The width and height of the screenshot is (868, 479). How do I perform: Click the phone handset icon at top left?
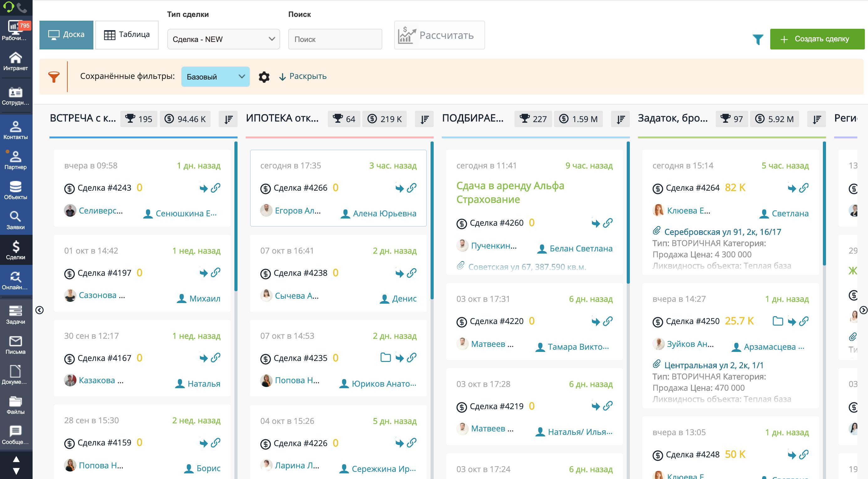[22, 7]
